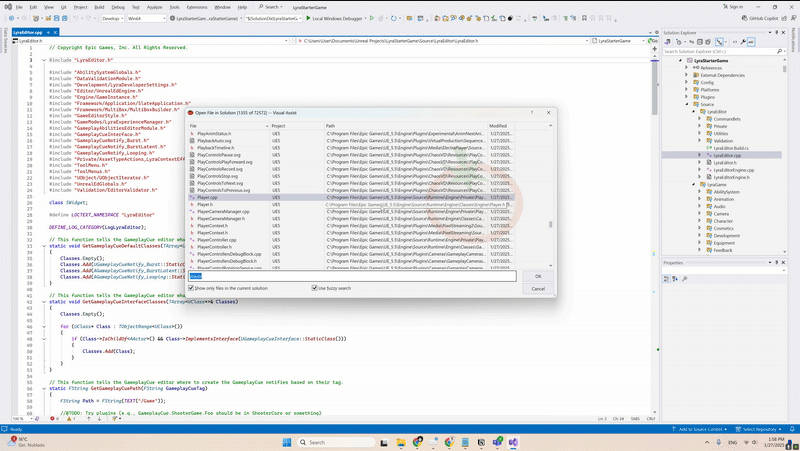Collapse the LyraStarterGame solution node

click(x=680, y=61)
